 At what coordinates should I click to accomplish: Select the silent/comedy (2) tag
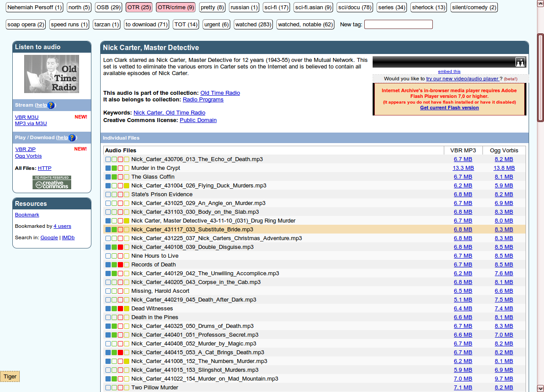point(474,7)
